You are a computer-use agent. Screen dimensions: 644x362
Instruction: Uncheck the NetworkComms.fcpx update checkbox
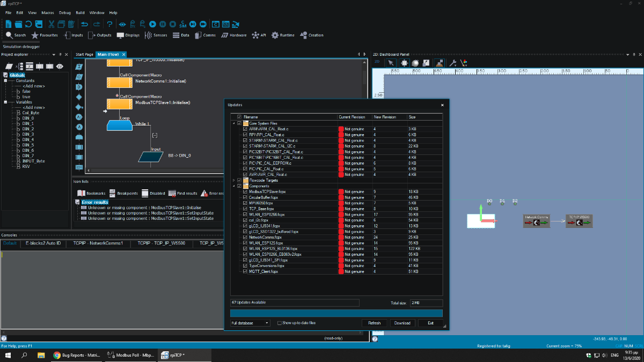(x=245, y=237)
